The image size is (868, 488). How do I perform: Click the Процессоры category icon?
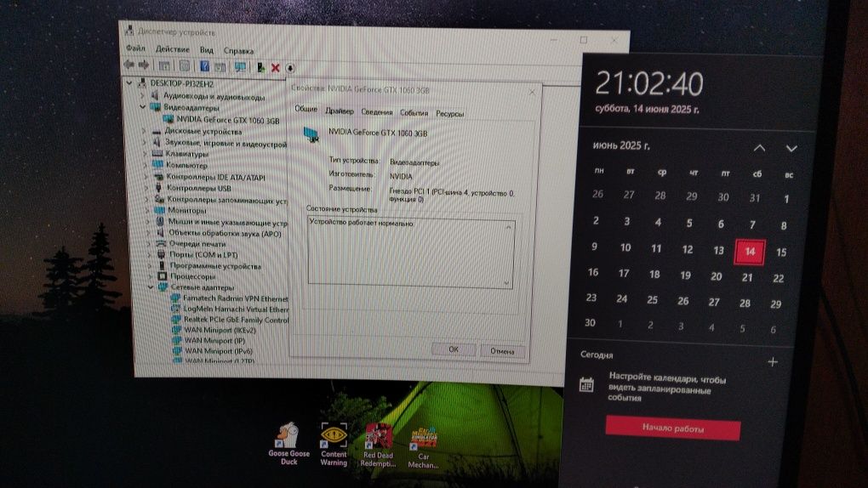coord(163,276)
